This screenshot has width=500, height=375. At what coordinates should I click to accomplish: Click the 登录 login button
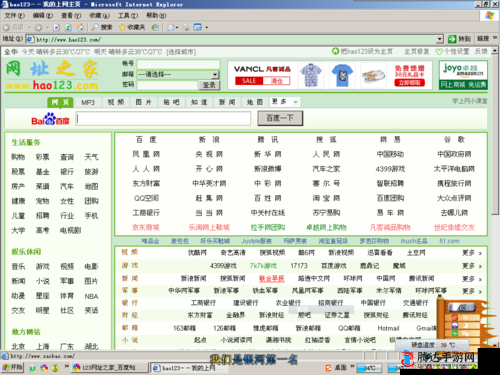tap(209, 85)
